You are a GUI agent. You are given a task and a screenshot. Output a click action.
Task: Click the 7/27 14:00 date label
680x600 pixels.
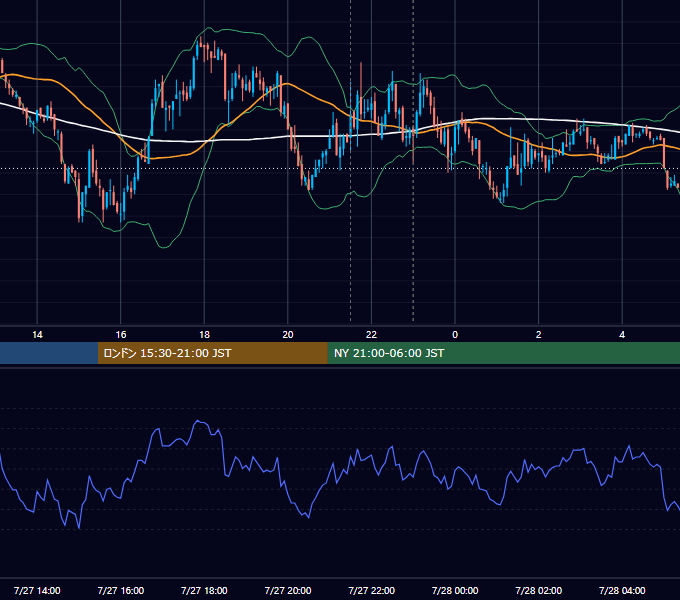37,590
